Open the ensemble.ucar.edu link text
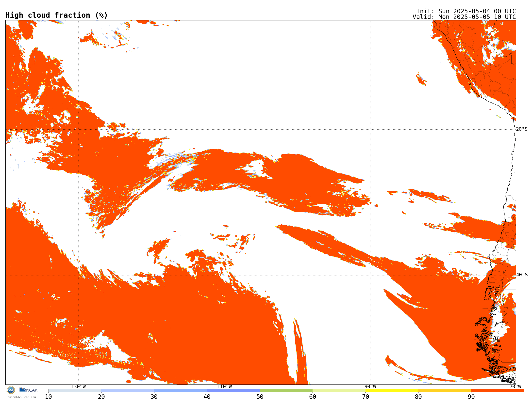The height and width of the screenshot is (400, 532). point(22,397)
